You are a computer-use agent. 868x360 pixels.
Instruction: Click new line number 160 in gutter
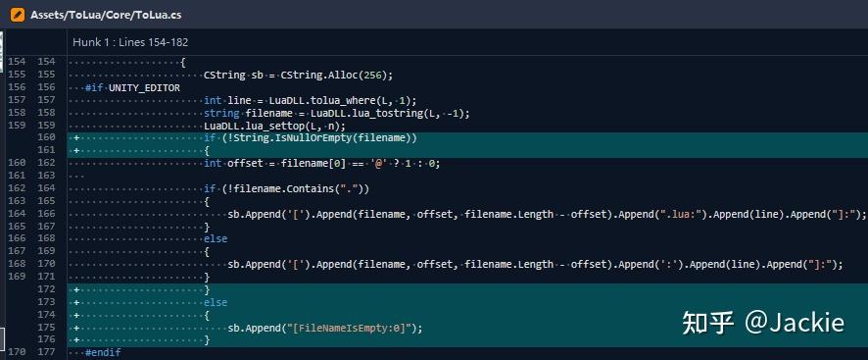pyautogui.click(x=47, y=137)
